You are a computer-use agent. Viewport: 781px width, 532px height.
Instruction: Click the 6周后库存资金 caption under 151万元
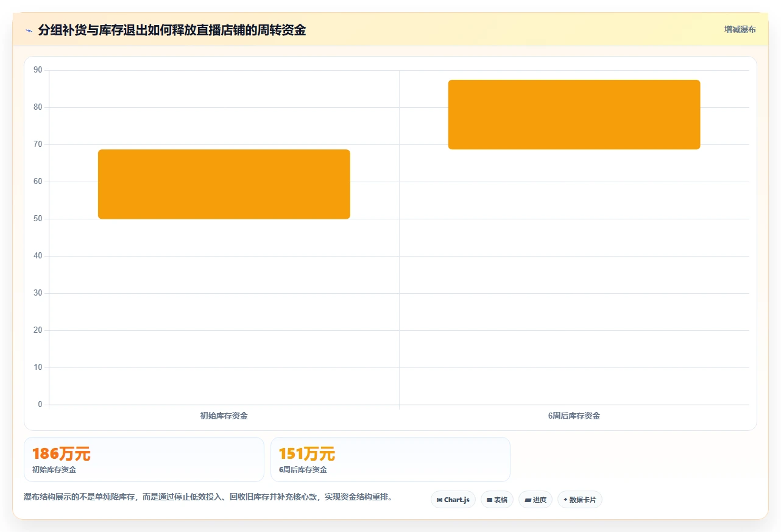tap(303, 470)
